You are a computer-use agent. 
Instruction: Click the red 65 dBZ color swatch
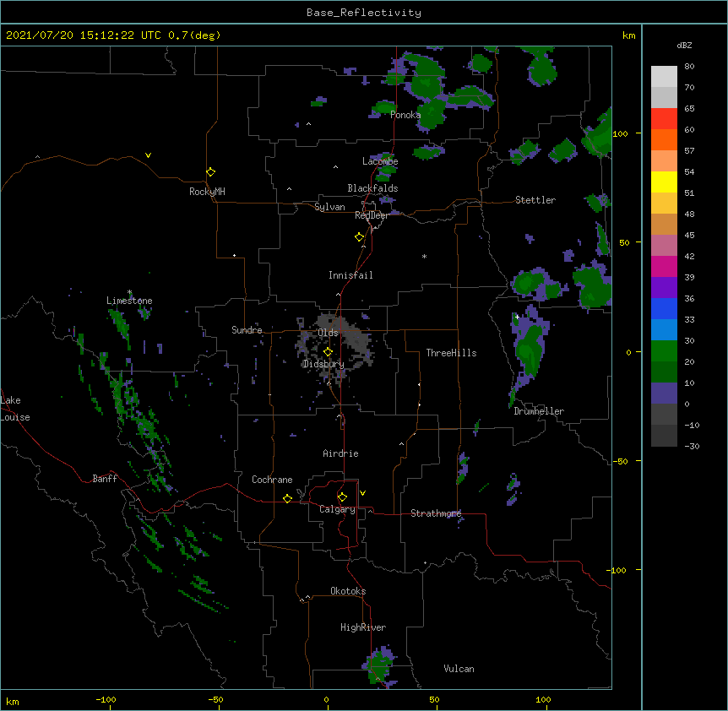click(664, 119)
